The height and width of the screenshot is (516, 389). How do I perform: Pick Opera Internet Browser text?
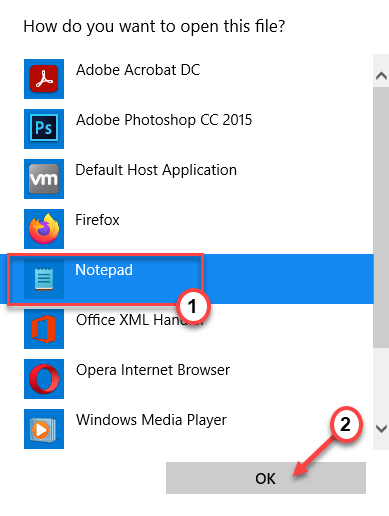[153, 370]
